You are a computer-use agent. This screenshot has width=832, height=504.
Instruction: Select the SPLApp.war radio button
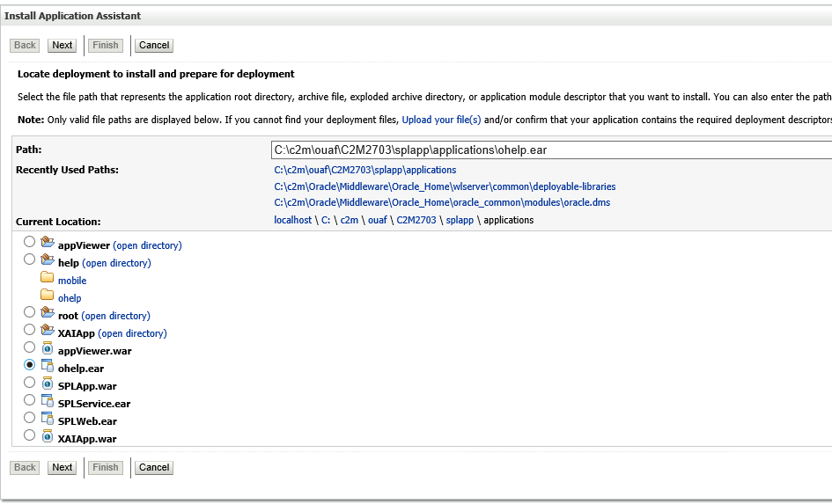tap(30, 383)
